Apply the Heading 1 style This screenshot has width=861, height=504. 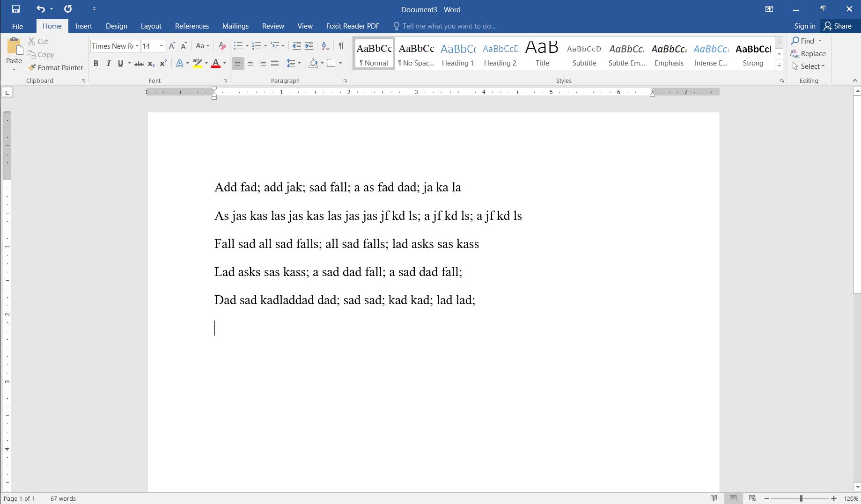[458, 54]
